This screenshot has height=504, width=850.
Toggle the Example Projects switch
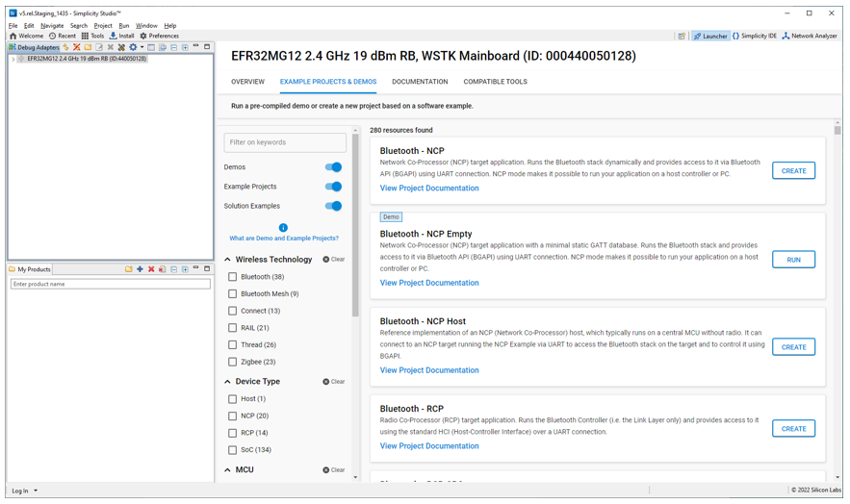[x=333, y=187]
